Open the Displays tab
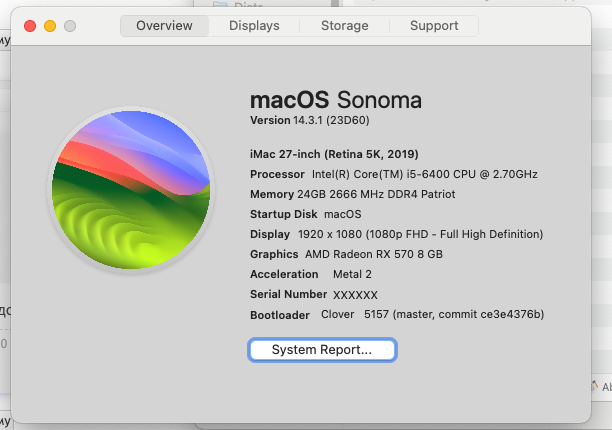Viewport: 612px width, 430px height. point(254,26)
